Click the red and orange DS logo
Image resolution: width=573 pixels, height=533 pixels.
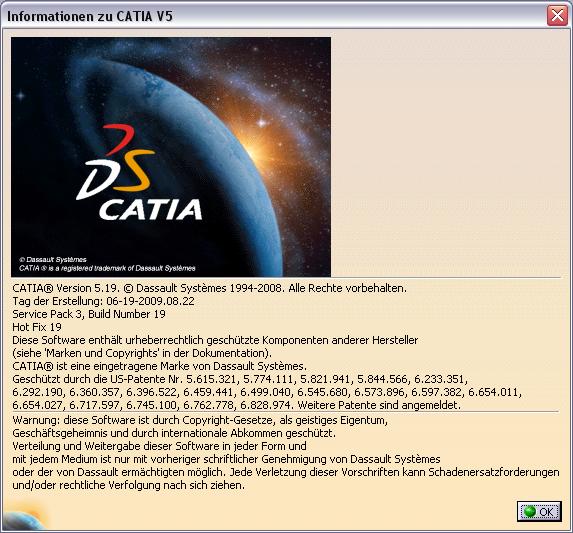[116, 162]
